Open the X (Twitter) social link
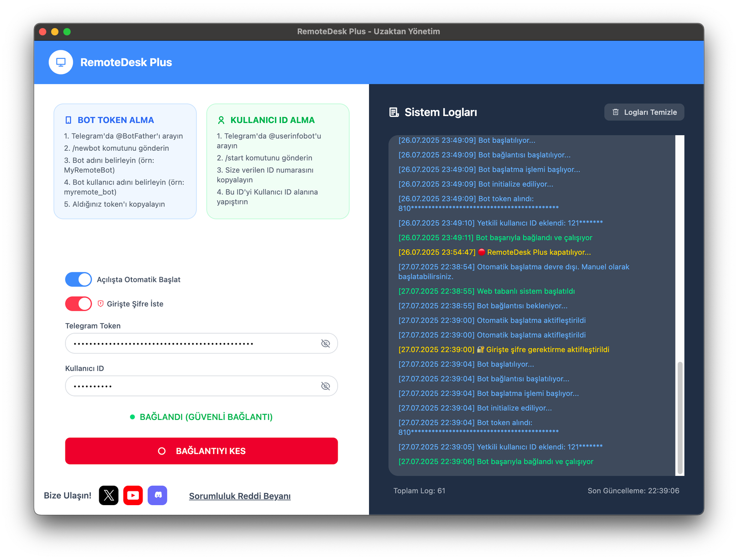 click(x=109, y=495)
